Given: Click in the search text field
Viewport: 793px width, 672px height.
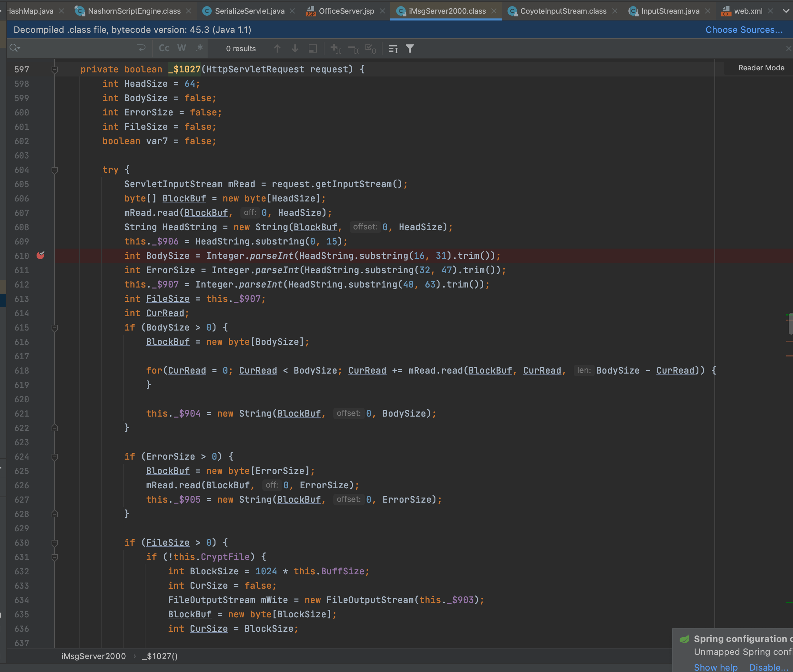Looking at the screenshot, I should click(x=76, y=48).
